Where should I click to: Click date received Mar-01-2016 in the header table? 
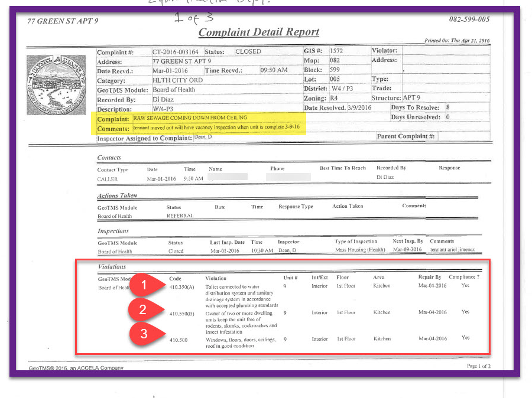pos(170,71)
